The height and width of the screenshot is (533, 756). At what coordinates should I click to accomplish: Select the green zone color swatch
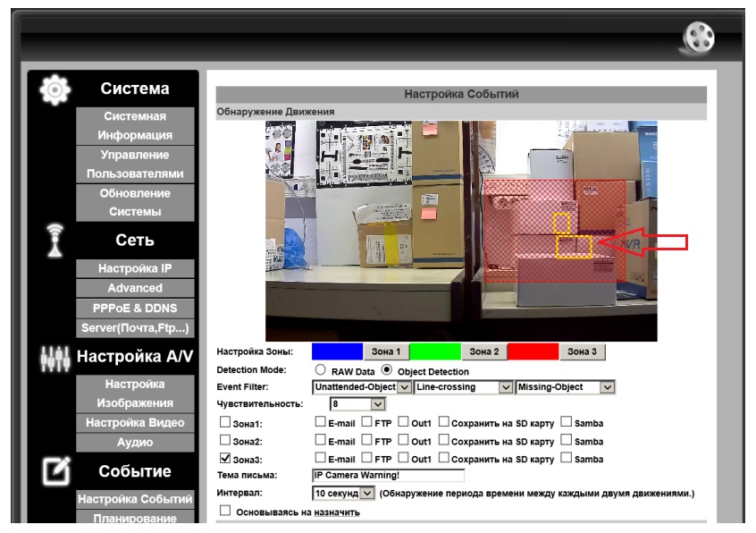[x=435, y=351]
